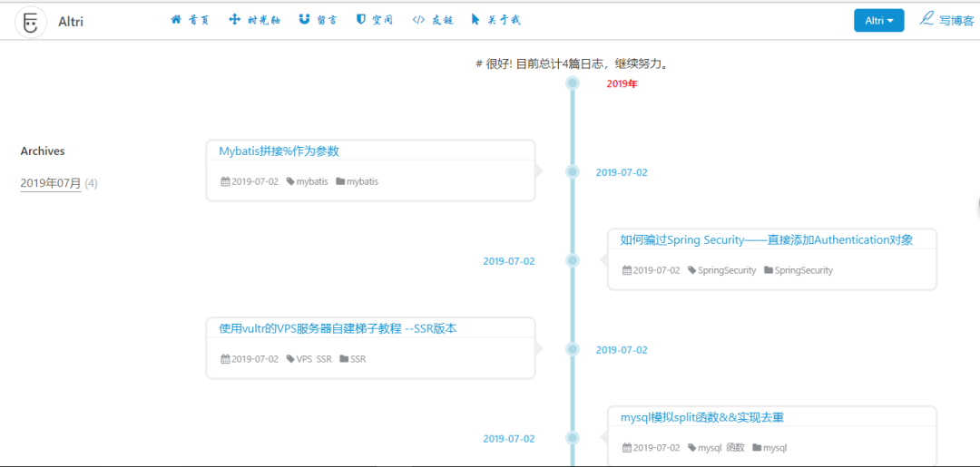Open the Altri user dropdown button
This screenshot has width=980, height=467.
click(x=878, y=21)
